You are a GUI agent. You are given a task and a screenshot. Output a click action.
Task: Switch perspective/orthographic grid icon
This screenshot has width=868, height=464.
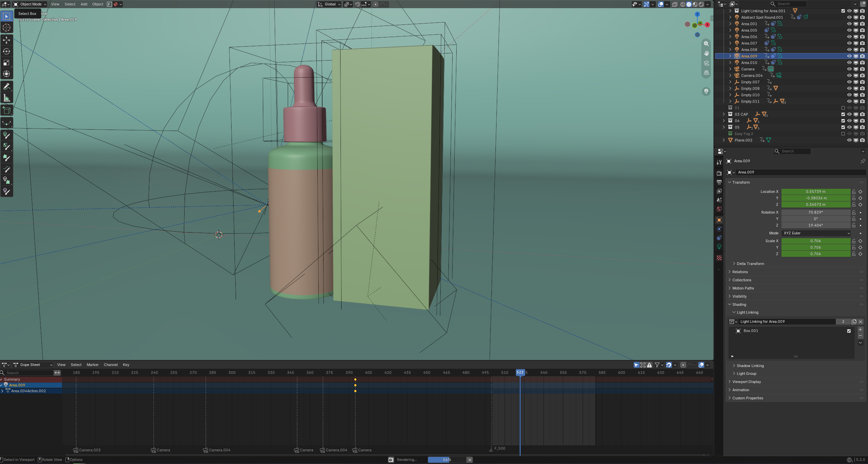pyautogui.click(x=706, y=73)
